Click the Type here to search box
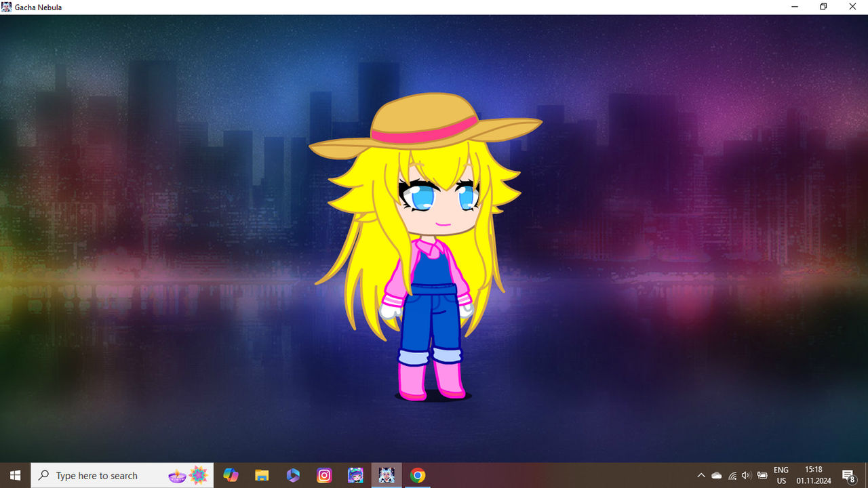This screenshot has width=868, height=488. pos(122,476)
